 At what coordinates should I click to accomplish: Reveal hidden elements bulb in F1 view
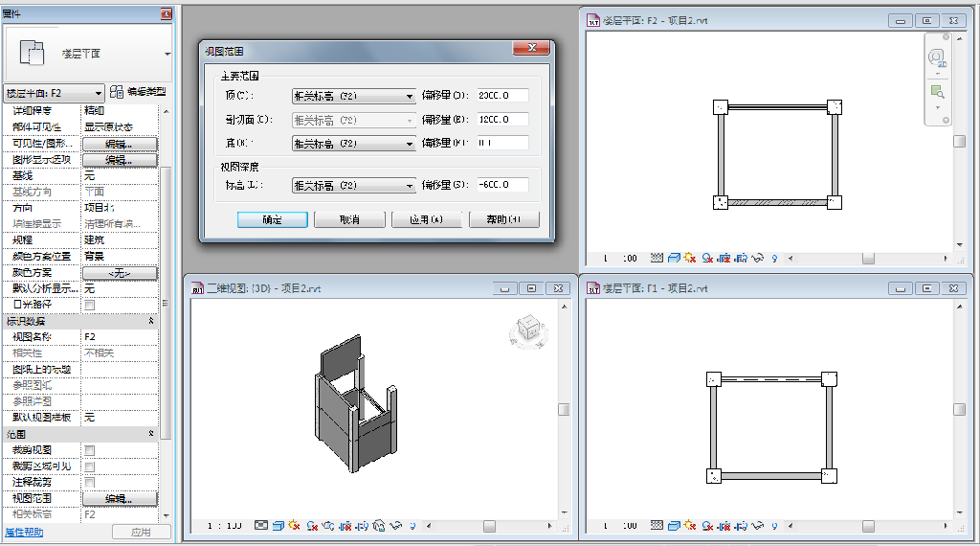pos(774,526)
